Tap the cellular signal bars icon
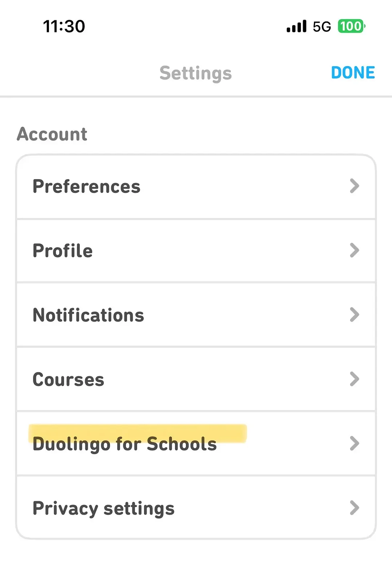 click(296, 27)
